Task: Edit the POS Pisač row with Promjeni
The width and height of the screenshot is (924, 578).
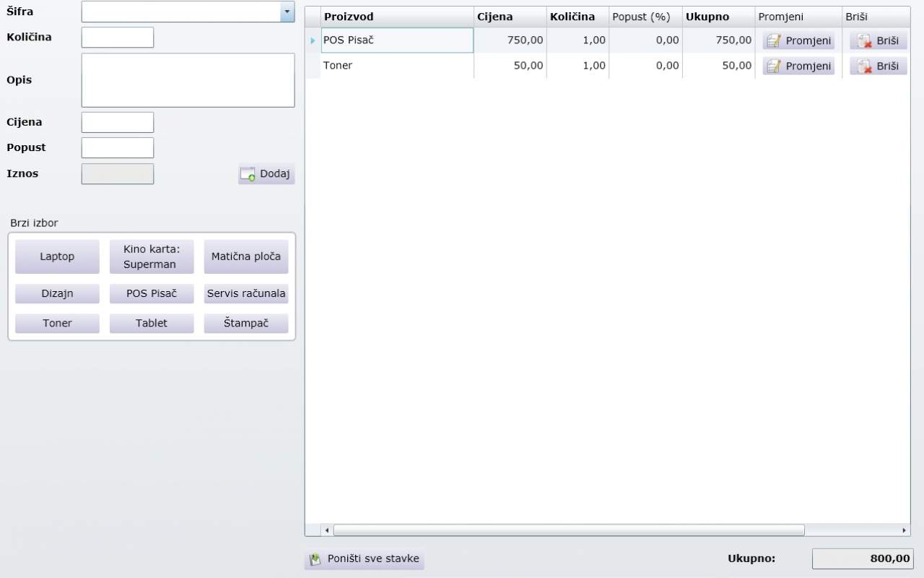Action: 798,41
